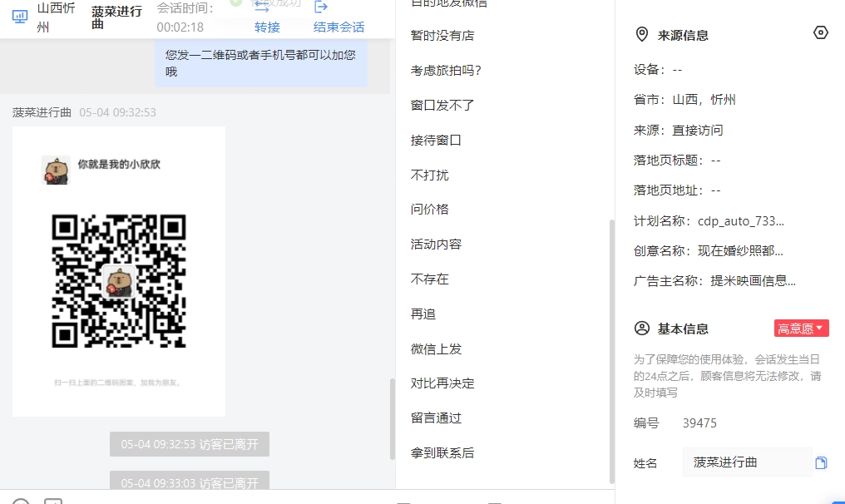Click the 09:32:53 访客已离开 notice

190,444
